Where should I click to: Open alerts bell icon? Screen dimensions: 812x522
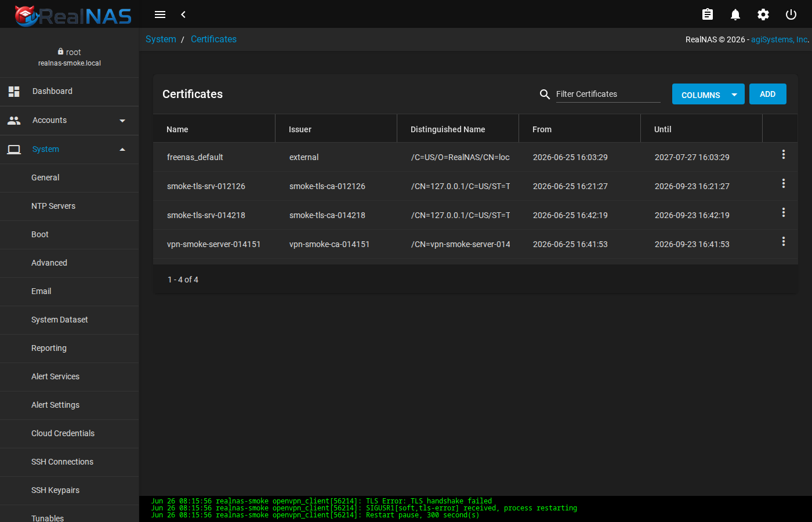pos(735,14)
